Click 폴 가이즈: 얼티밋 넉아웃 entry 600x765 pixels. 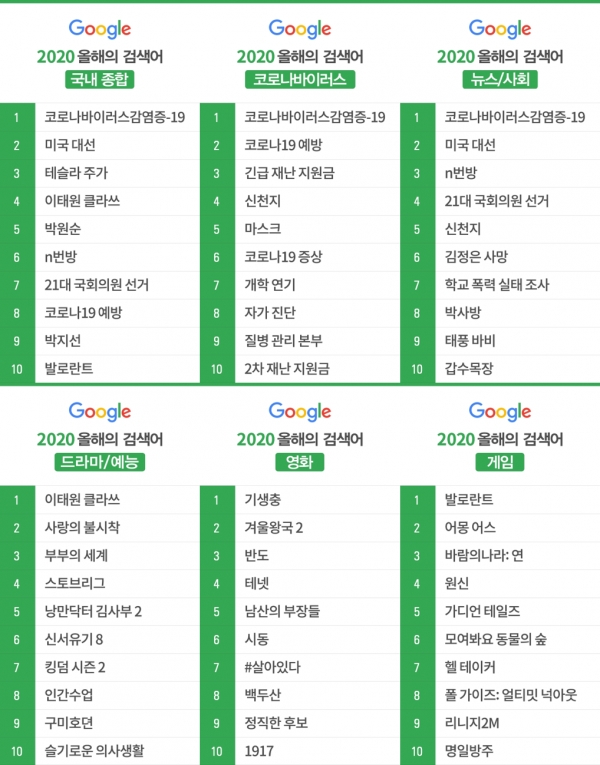[x=511, y=695]
